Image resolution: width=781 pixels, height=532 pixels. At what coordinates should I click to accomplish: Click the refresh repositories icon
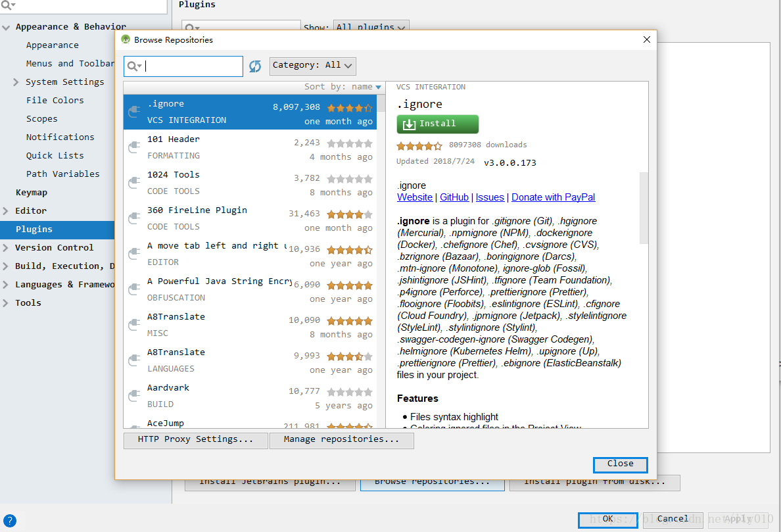click(255, 66)
